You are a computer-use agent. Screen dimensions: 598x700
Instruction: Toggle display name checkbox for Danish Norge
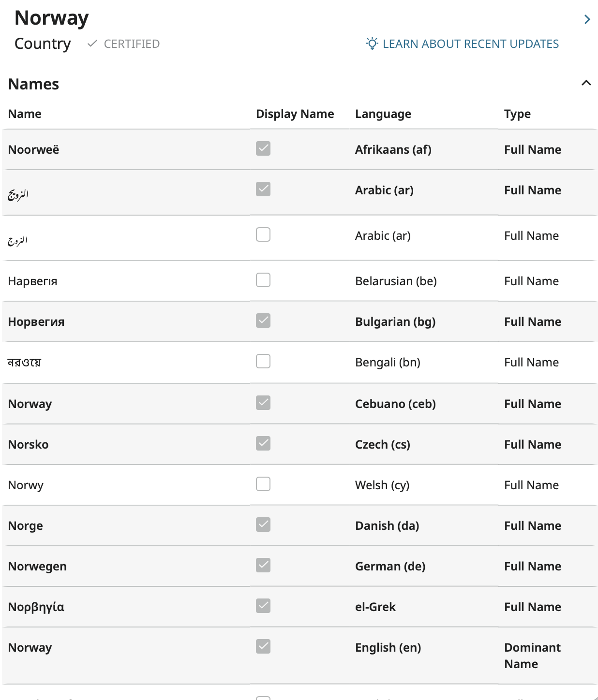pos(263,525)
